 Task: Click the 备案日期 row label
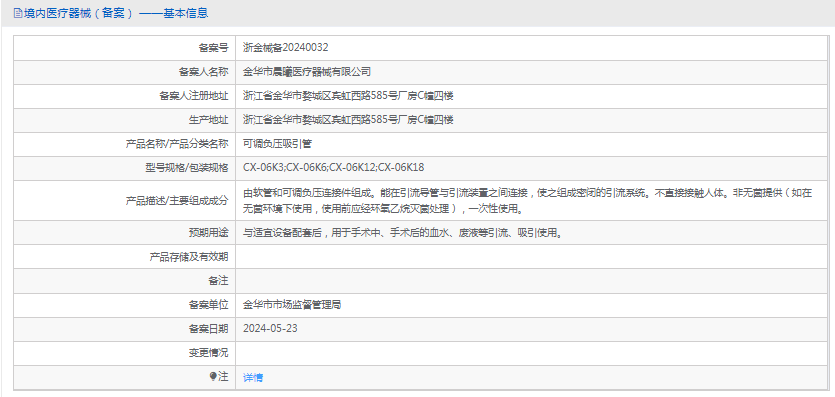208,328
